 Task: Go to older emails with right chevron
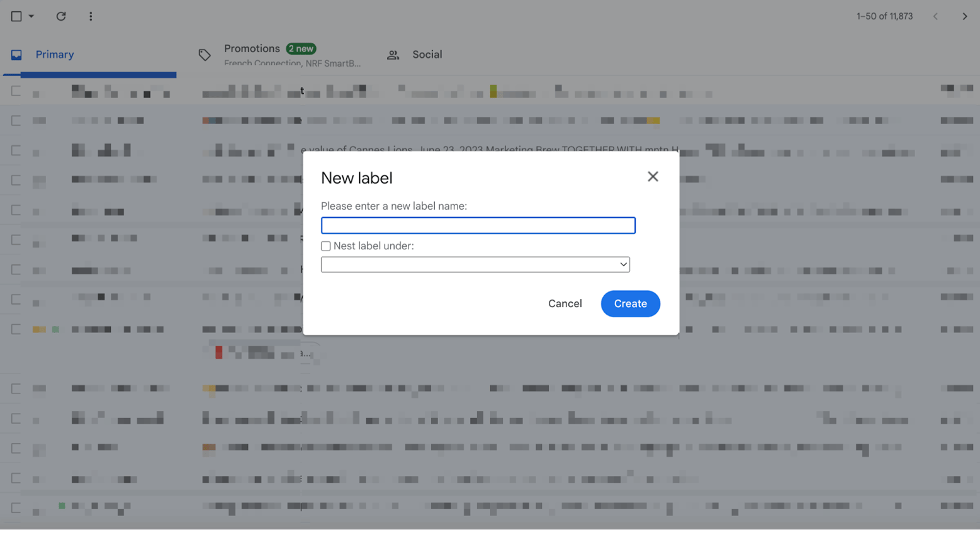(x=965, y=16)
